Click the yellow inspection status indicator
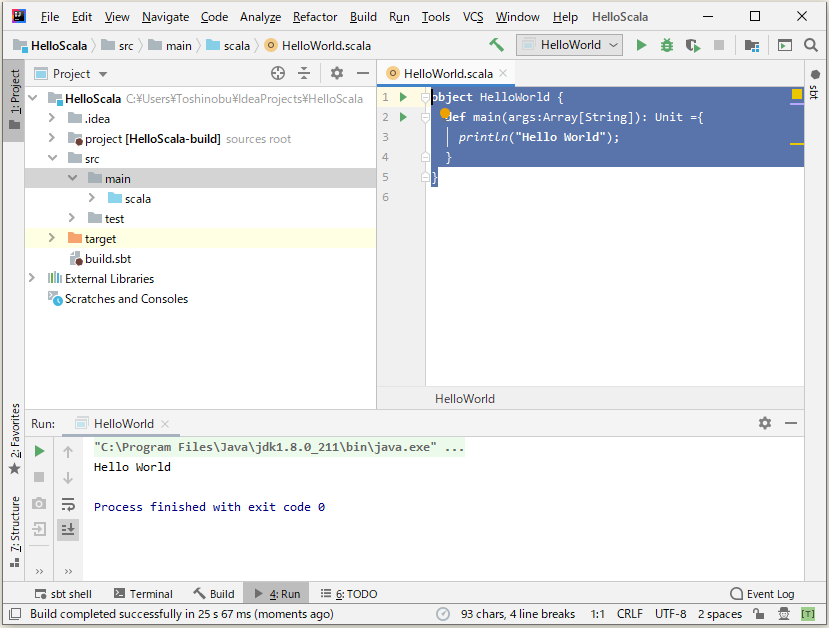The width and height of the screenshot is (829, 628). point(797,94)
